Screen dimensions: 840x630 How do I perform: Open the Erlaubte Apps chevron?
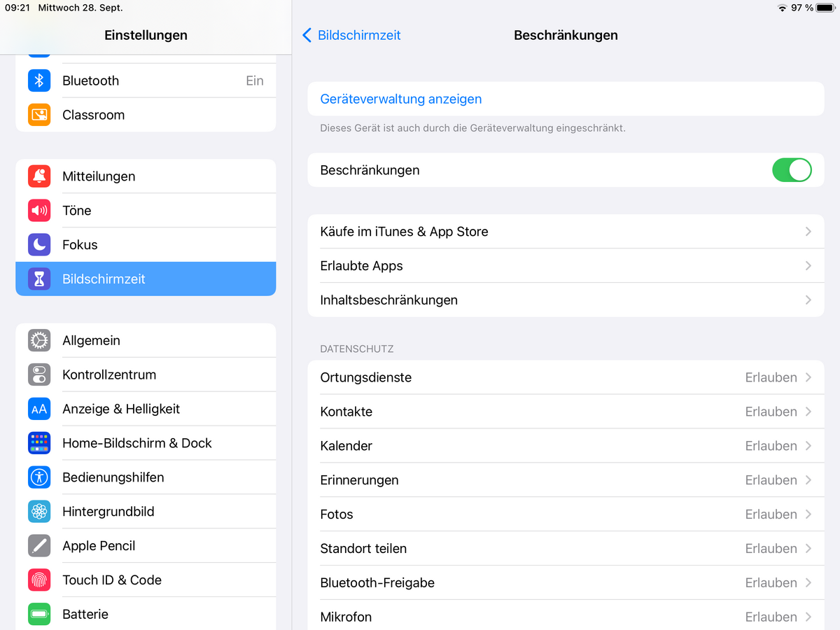click(x=808, y=266)
